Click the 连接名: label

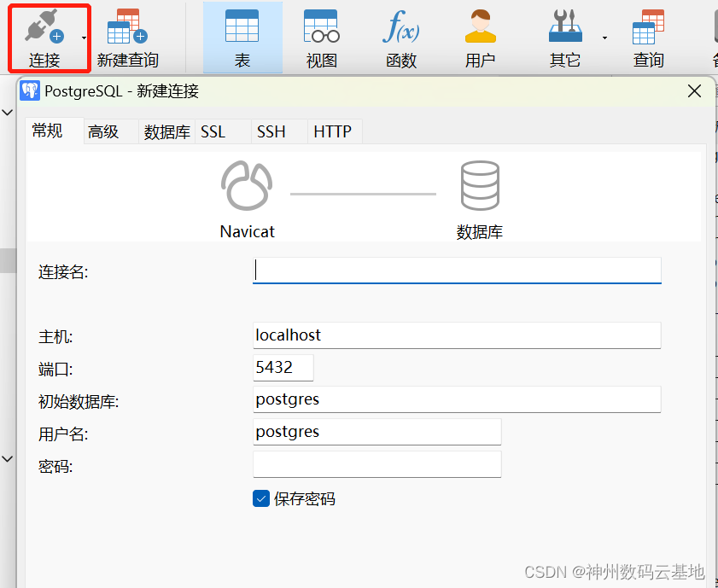63,272
